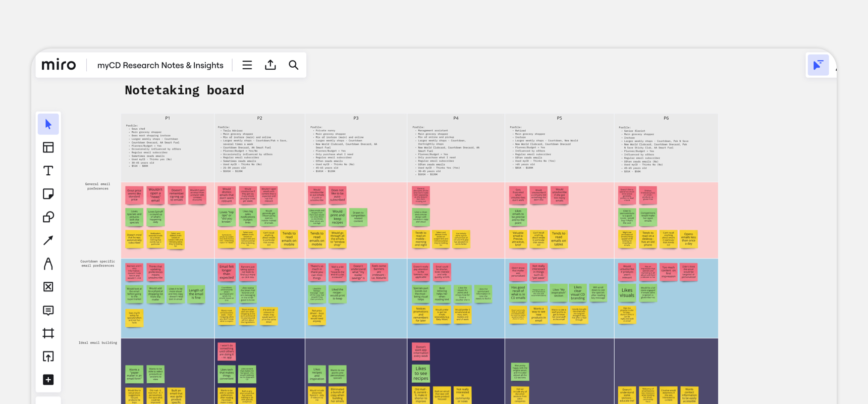Search the board with magnifier icon
The width and height of the screenshot is (868, 404).
click(x=294, y=65)
